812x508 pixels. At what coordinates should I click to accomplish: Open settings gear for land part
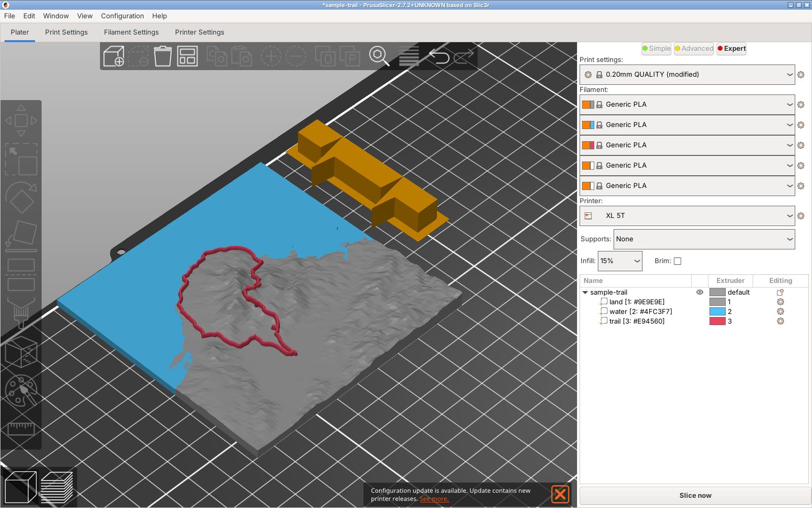781,302
